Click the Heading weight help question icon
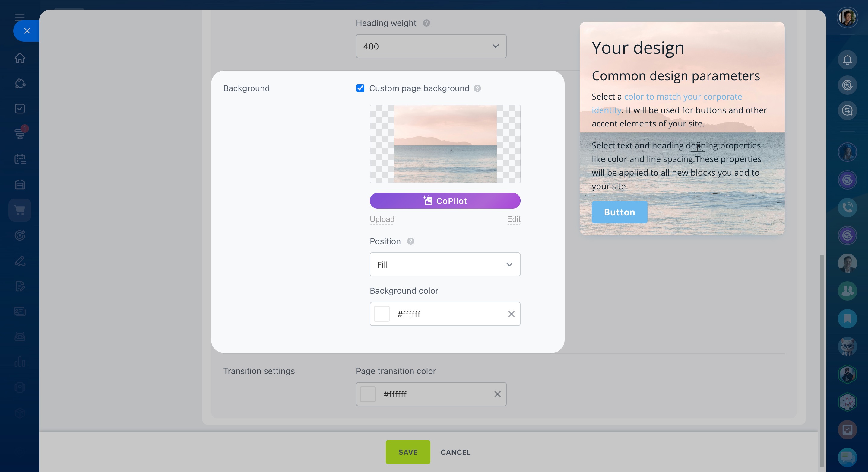Screen dimensions: 868x472 [426, 23]
